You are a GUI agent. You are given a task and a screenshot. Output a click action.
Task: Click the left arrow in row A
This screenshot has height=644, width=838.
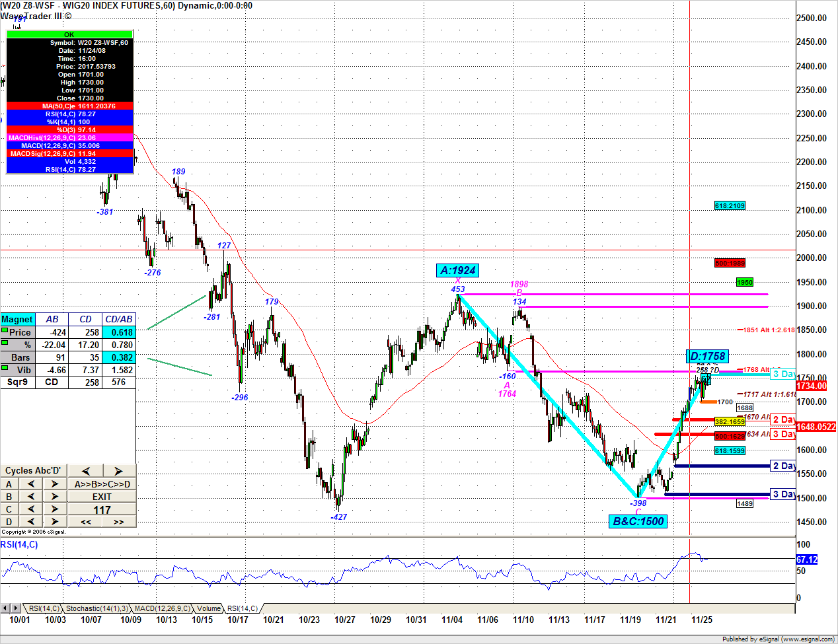(30, 484)
